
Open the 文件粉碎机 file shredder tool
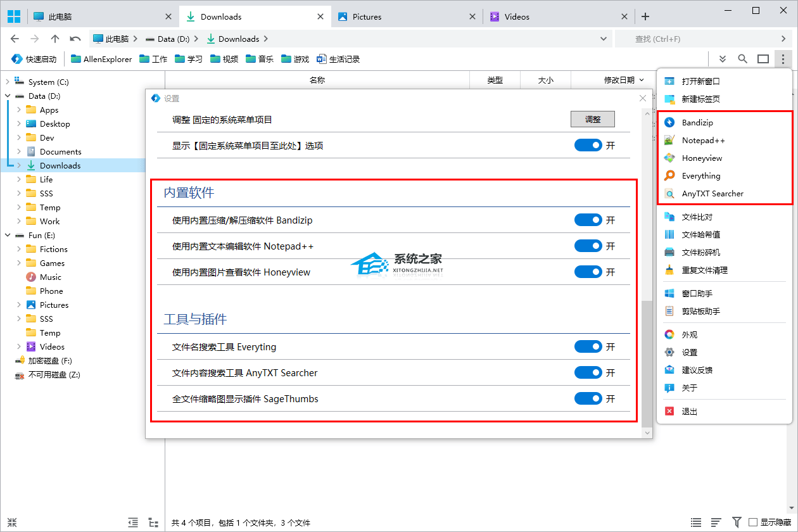(x=700, y=252)
